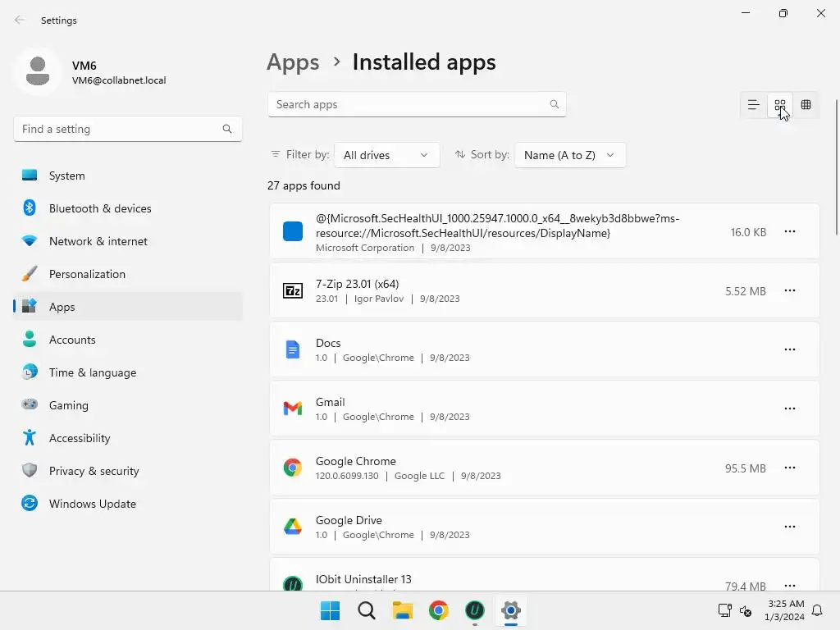840x630 pixels.
Task: Open Network & internet settings
Action: pyautogui.click(x=127, y=241)
